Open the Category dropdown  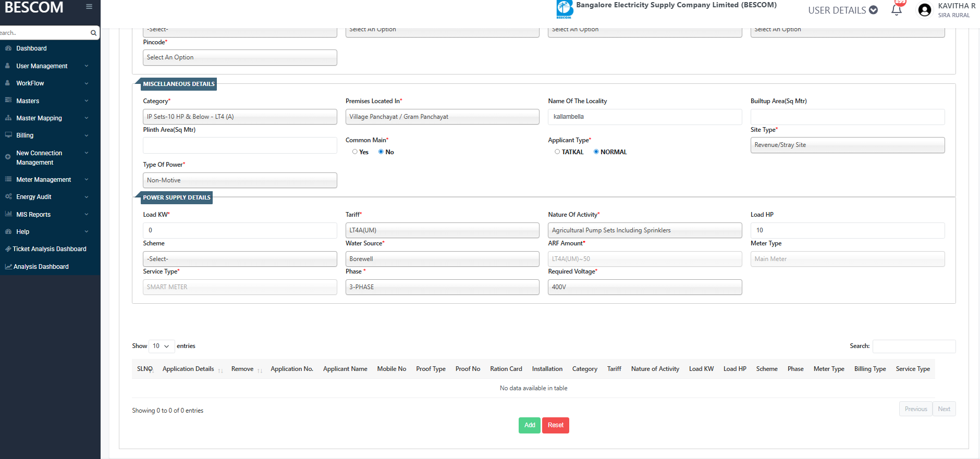[x=240, y=117]
